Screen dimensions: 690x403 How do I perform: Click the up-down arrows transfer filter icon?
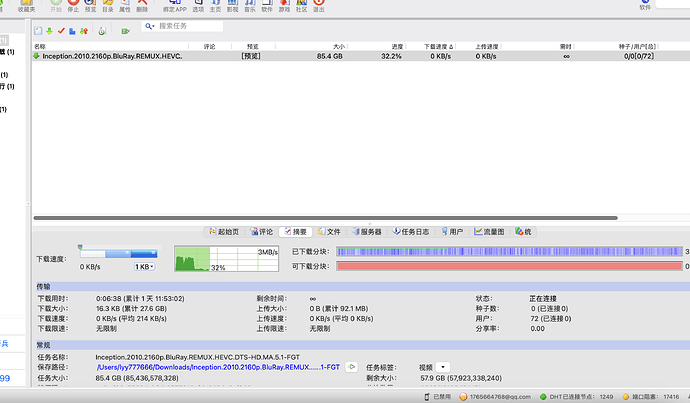coord(84,31)
